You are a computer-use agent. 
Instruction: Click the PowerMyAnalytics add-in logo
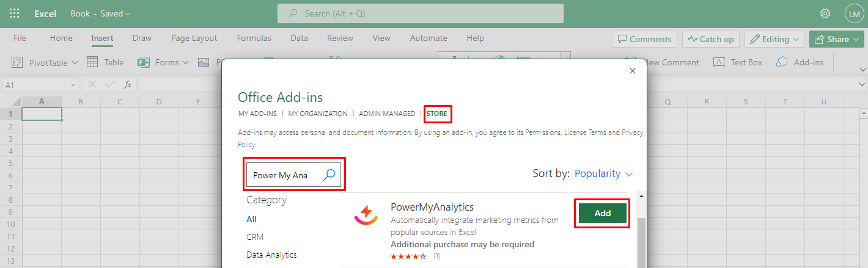click(366, 215)
